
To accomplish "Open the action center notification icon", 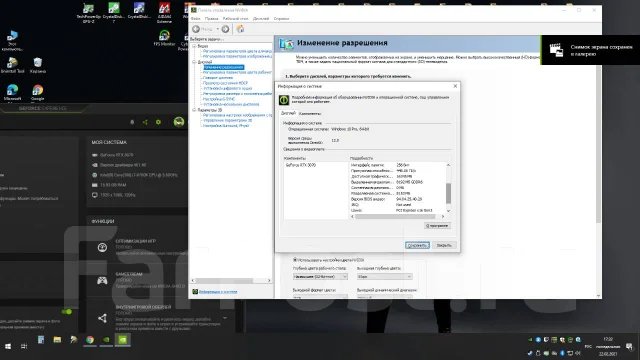I will [629, 347].
